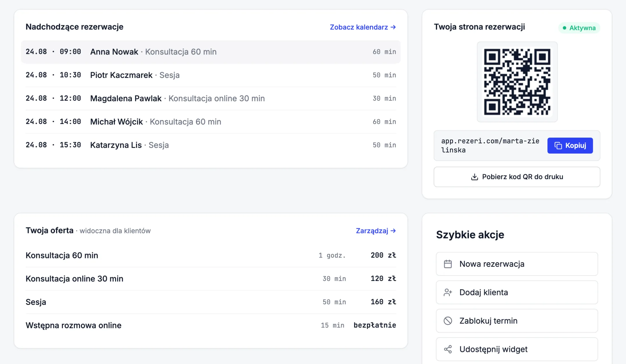
Task: Click the 160 zł price
Action: point(383,302)
